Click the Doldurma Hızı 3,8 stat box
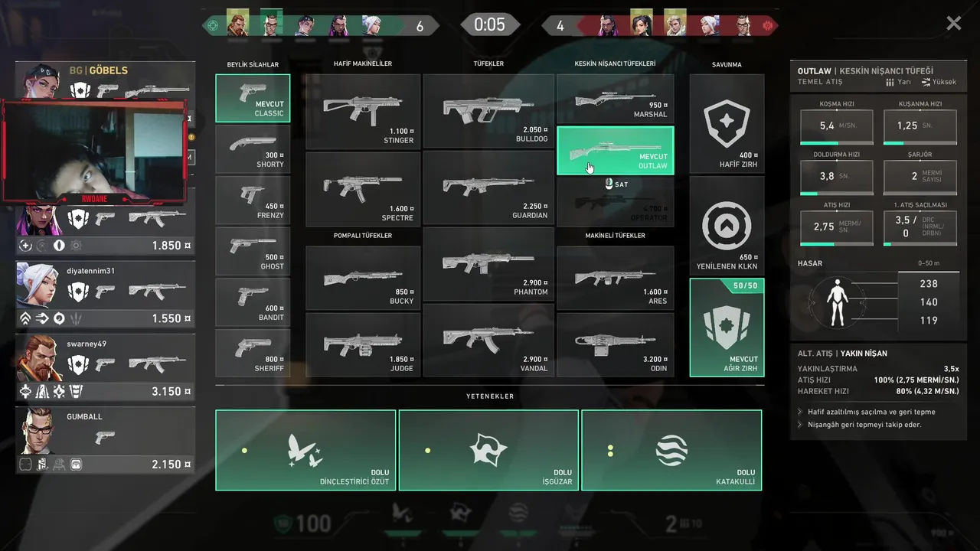This screenshot has height=551, width=980. (836, 177)
